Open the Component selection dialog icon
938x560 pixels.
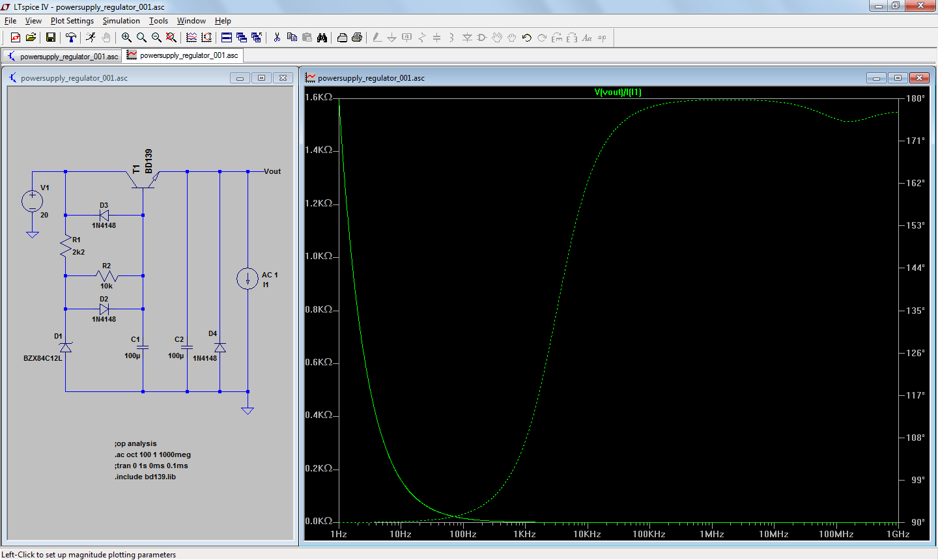482,37
